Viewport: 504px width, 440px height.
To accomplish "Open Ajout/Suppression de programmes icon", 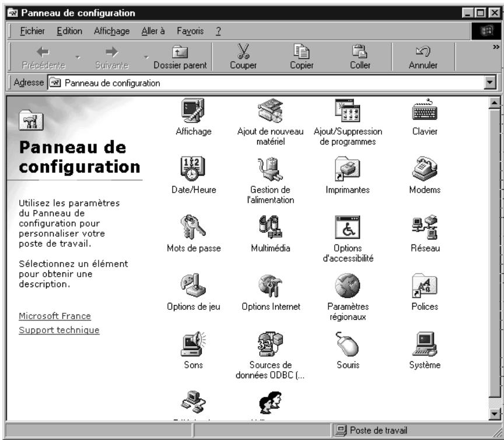I will click(x=348, y=110).
